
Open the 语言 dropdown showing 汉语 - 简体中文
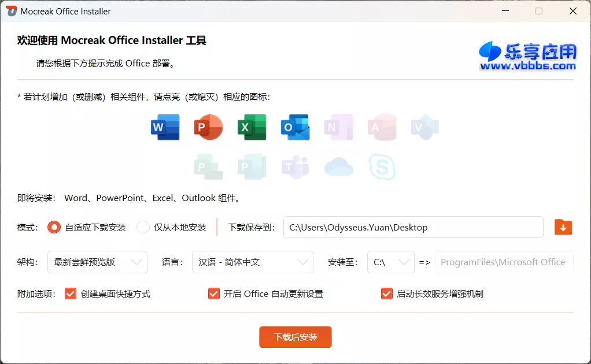253,262
